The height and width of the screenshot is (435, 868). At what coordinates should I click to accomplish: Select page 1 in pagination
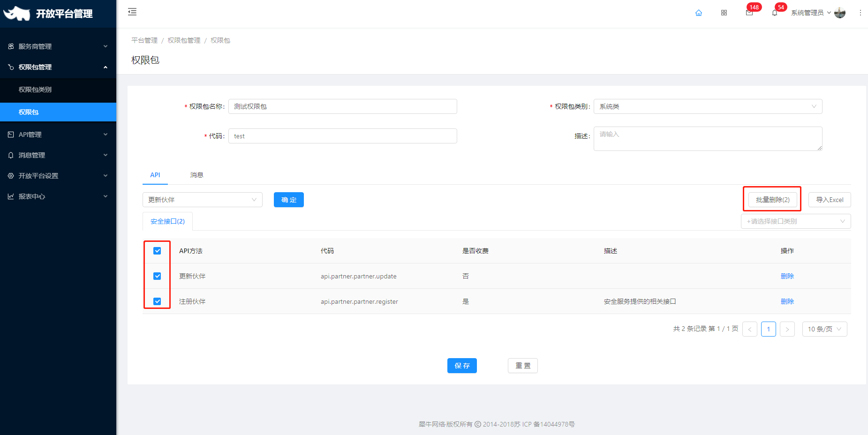[x=769, y=329]
